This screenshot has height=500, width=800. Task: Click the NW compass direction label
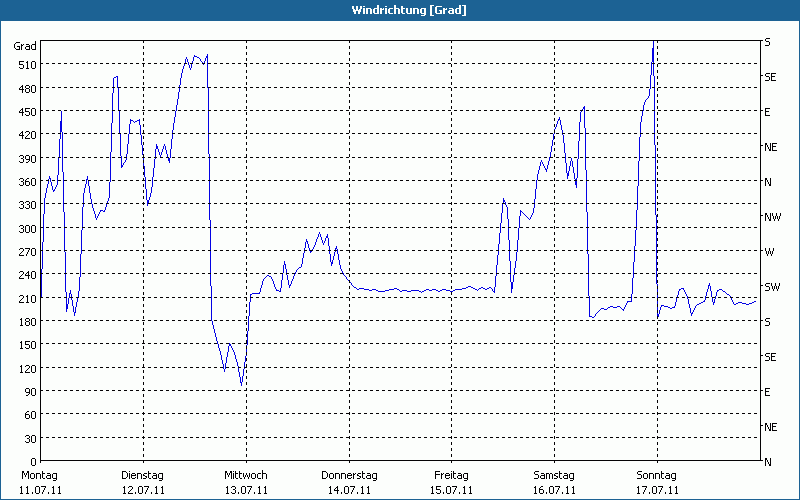tap(772, 217)
